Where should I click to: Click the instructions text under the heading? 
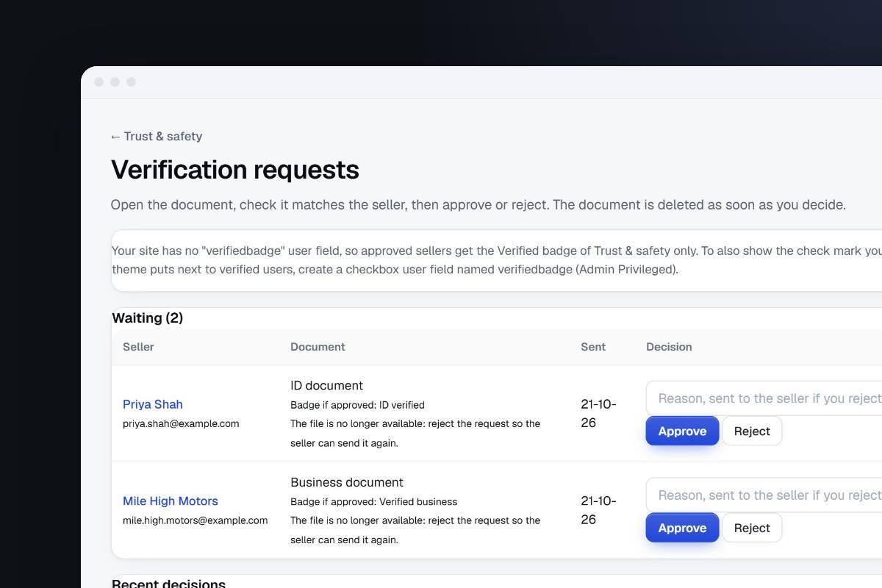478,205
